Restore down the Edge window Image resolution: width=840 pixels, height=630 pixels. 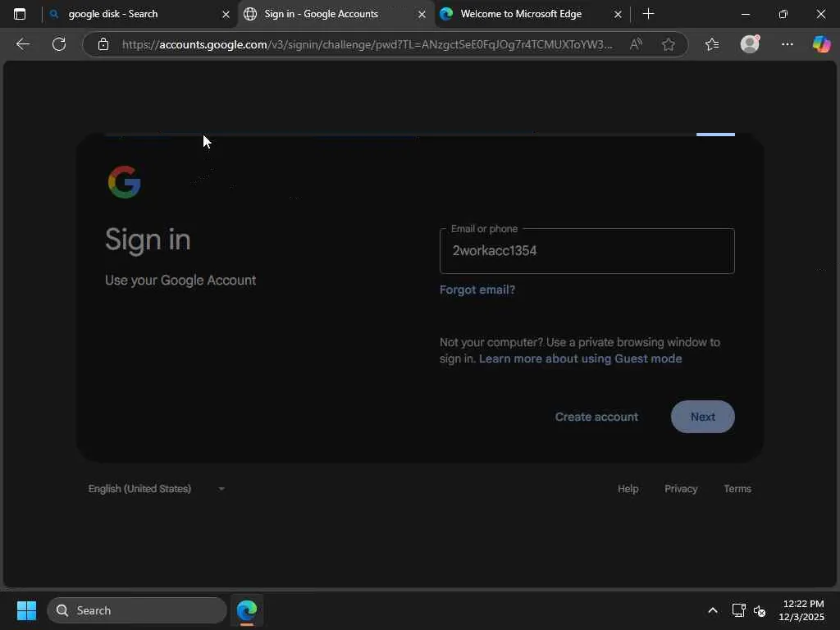[783, 15]
